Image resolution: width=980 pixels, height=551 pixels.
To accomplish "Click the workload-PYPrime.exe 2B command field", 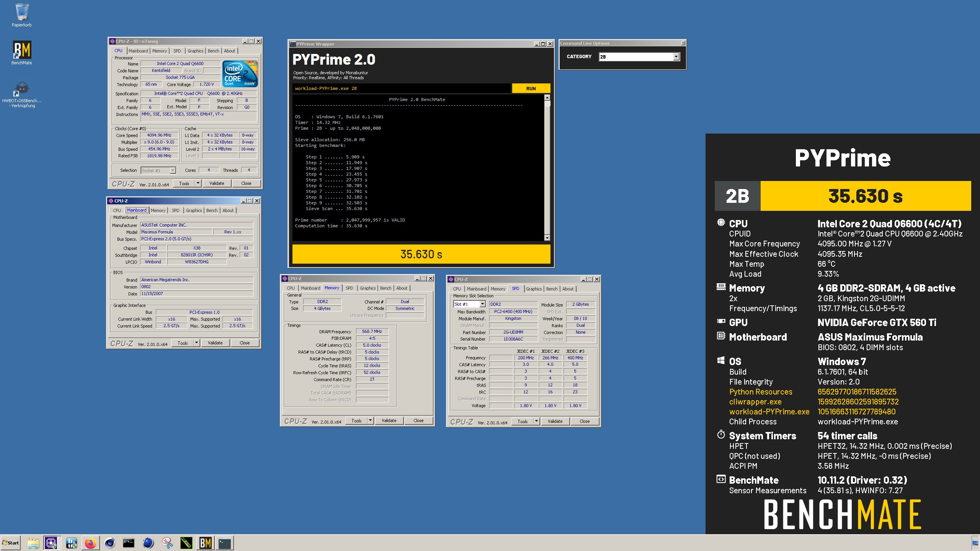I will pyautogui.click(x=402, y=88).
